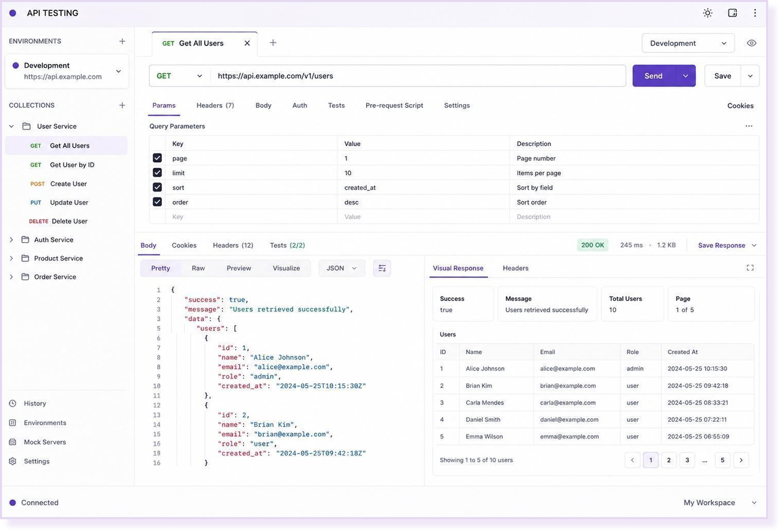Disable the order parameter checkbox
Image resolution: width=781 pixels, height=532 pixels.
(x=157, y=202)
